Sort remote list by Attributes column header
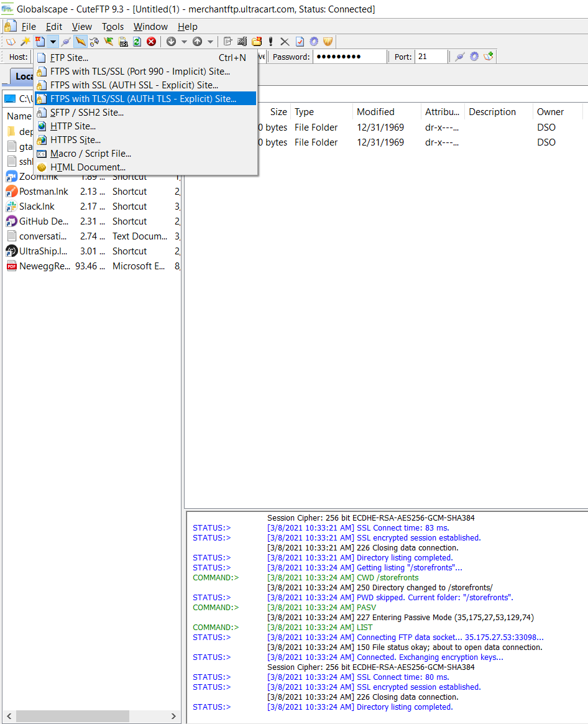 point(443,112)
